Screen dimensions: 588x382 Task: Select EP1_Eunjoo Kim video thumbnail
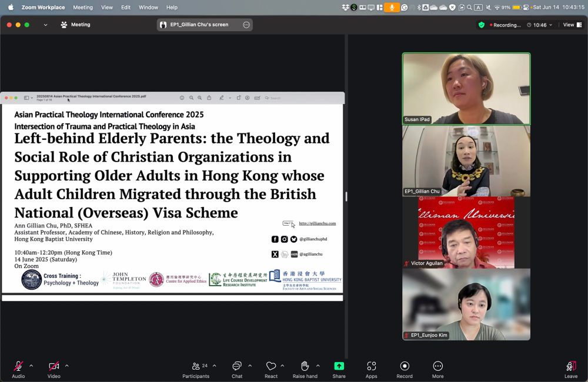[x=466, y=304]
